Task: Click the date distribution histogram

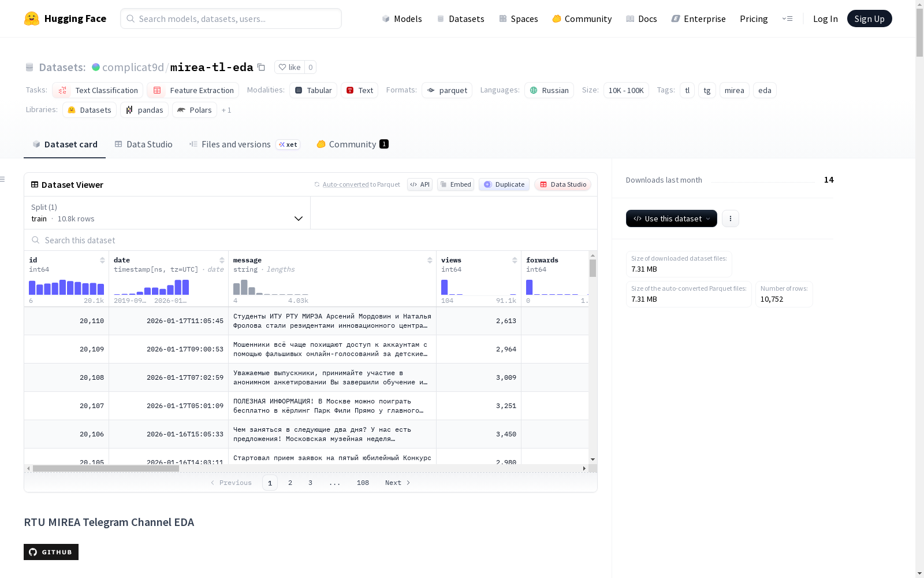Action: [x=151, y=287]
